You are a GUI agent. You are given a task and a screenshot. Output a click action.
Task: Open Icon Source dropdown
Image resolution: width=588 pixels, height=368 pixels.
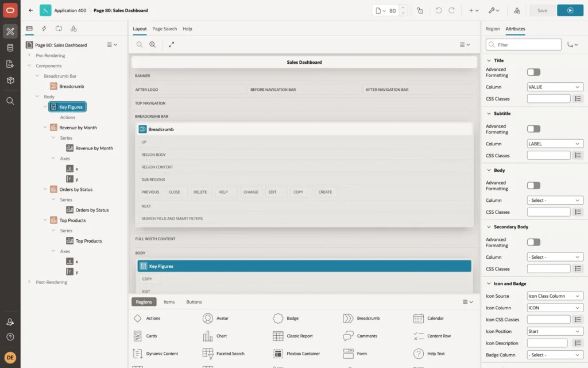pyautogui.click(x=555, y=296)
